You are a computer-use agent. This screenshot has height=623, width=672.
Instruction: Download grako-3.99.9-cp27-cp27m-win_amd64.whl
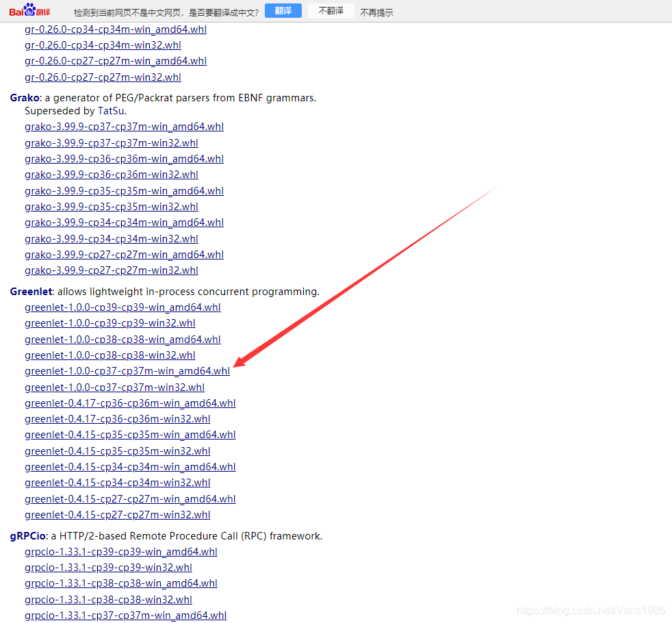click(125, 255)
